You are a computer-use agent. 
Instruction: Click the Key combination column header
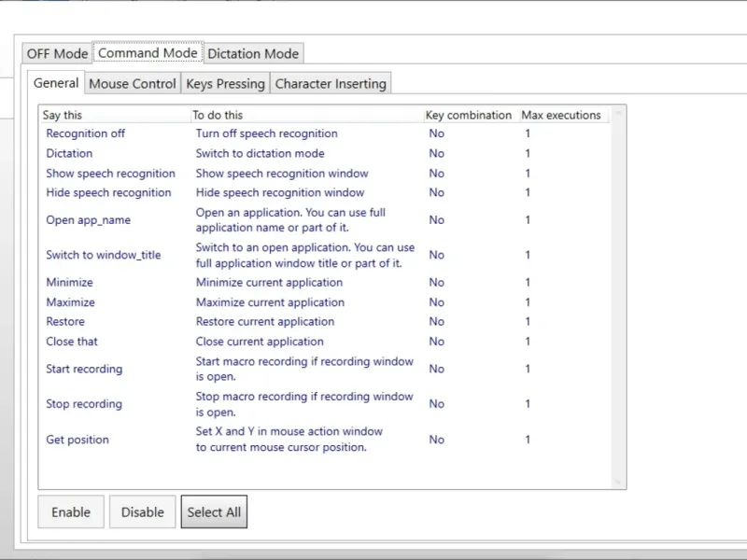click(x=468, y=115)
